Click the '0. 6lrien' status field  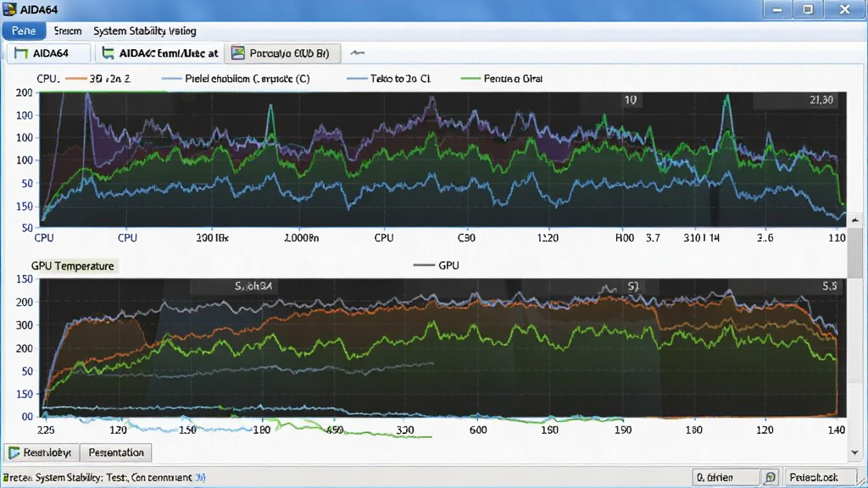point(726,478)
